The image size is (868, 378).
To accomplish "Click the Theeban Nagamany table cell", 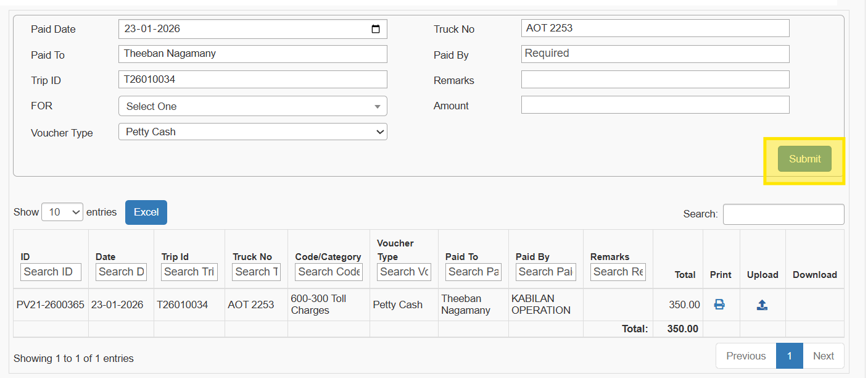I will point(473,304).
